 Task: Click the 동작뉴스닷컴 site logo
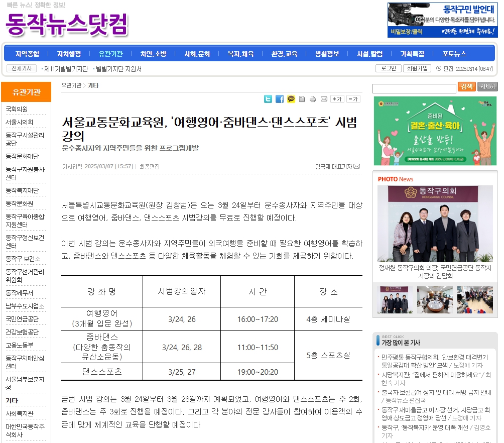click(x=67, y=25)
